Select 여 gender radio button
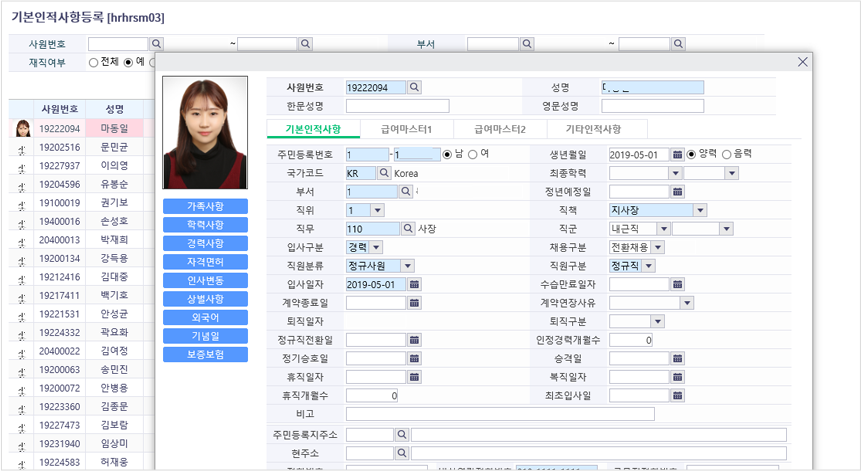 [473, 155]
